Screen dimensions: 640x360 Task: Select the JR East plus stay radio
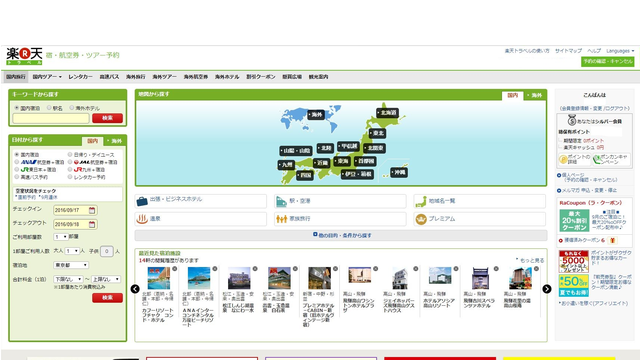pos(17,169)
